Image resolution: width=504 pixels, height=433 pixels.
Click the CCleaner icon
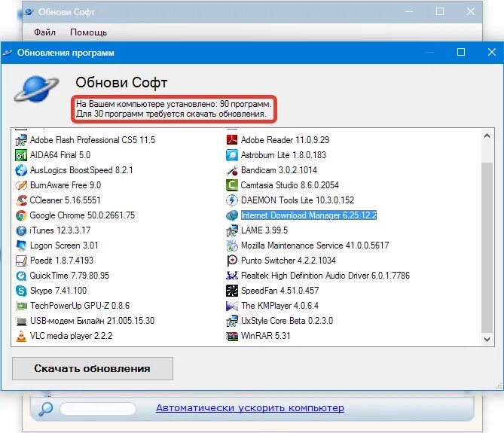[x=21, y=200]
